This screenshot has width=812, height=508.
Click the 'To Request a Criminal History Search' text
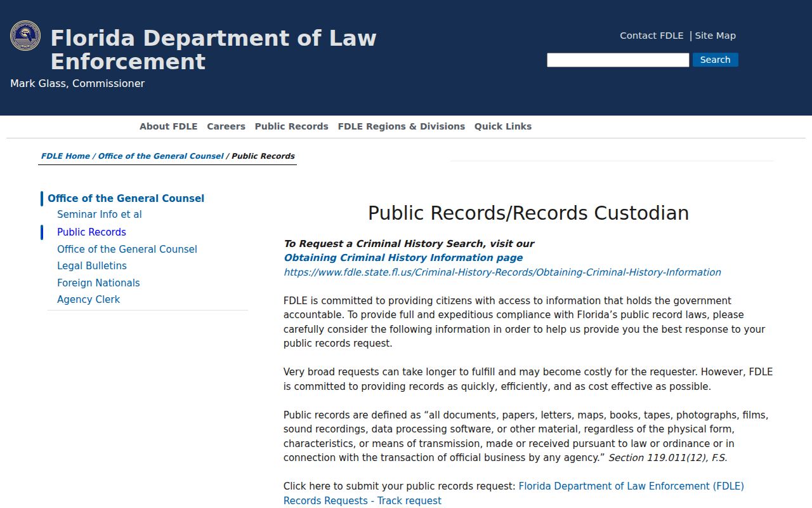[x=409, y=244]
